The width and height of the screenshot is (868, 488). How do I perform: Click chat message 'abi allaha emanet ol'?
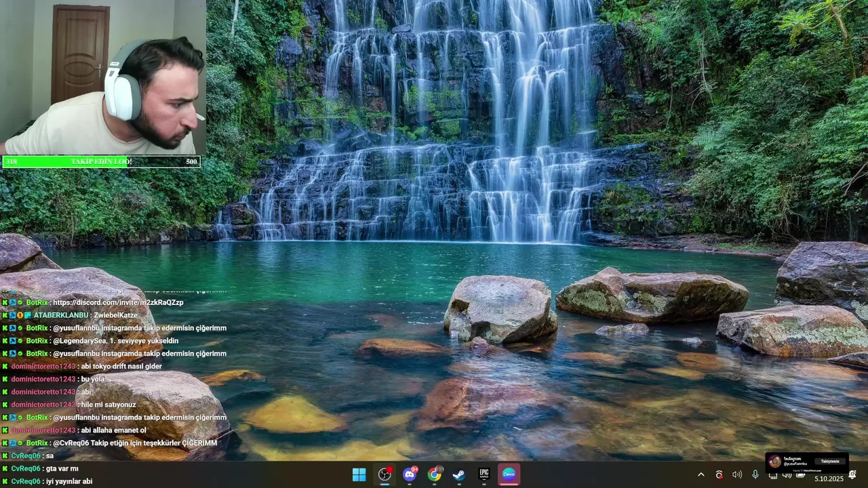point(113,430)
